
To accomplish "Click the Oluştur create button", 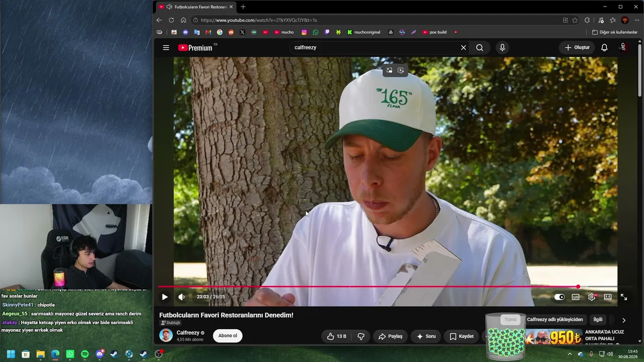I will [577, 48].
